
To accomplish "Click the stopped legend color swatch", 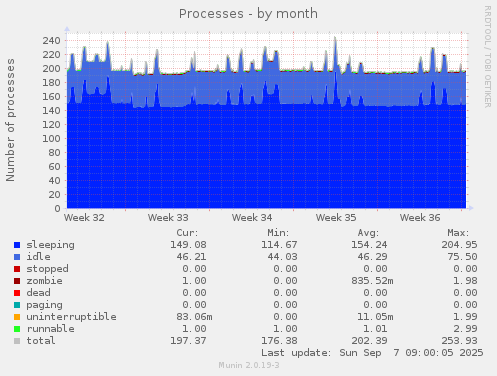I will click(x=17, y=269).
